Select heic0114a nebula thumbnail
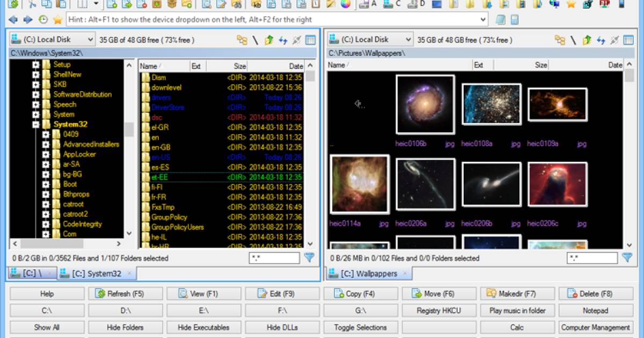 tap(360, 184)
